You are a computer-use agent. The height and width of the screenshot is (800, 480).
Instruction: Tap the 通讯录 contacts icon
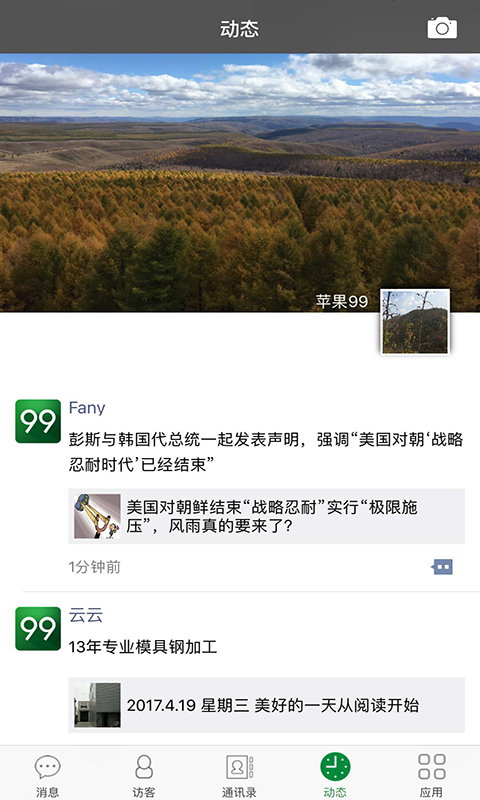[239, 766]
